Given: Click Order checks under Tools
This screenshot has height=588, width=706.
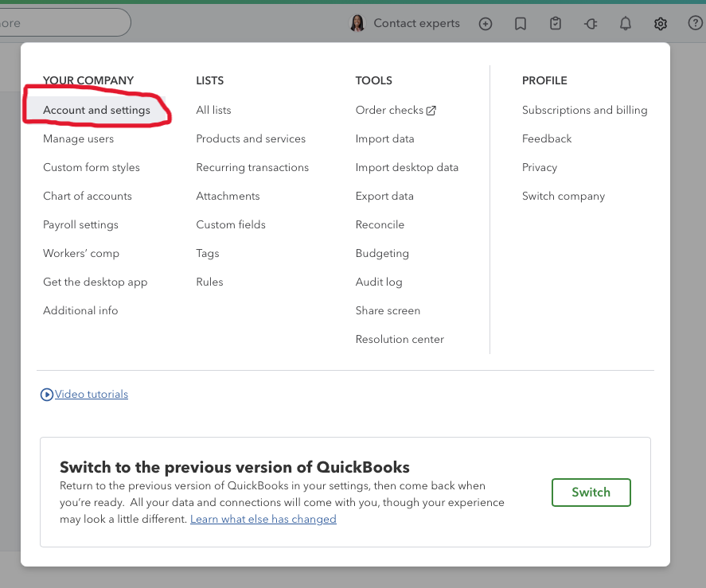Looking at the screenshot, I should pyautogui.click(x=389, y=110).
